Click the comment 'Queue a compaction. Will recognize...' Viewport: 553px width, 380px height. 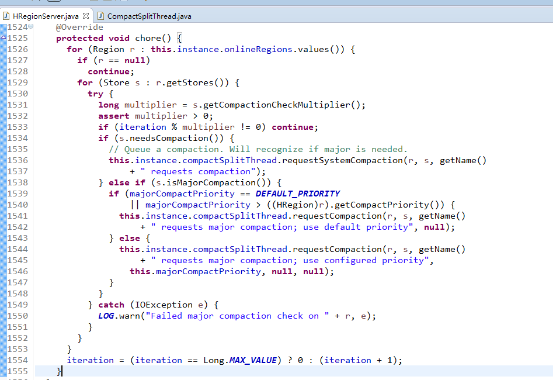coord(258,149)
